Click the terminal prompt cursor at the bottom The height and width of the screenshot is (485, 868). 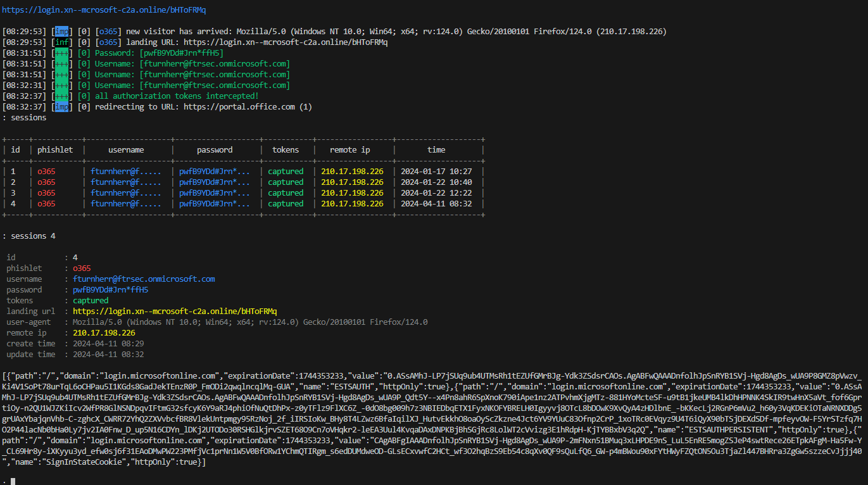coord(13,482)
